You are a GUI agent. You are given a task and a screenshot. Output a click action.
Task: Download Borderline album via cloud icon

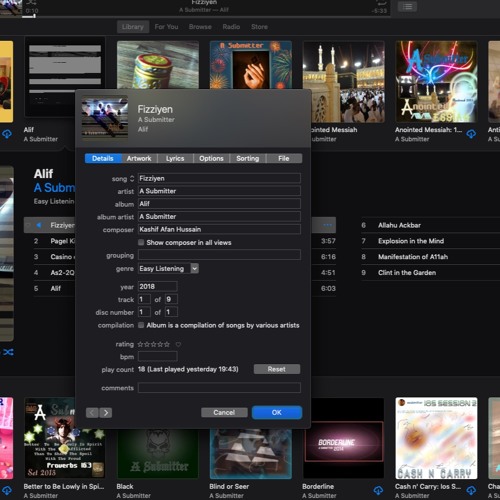point(378,490)
